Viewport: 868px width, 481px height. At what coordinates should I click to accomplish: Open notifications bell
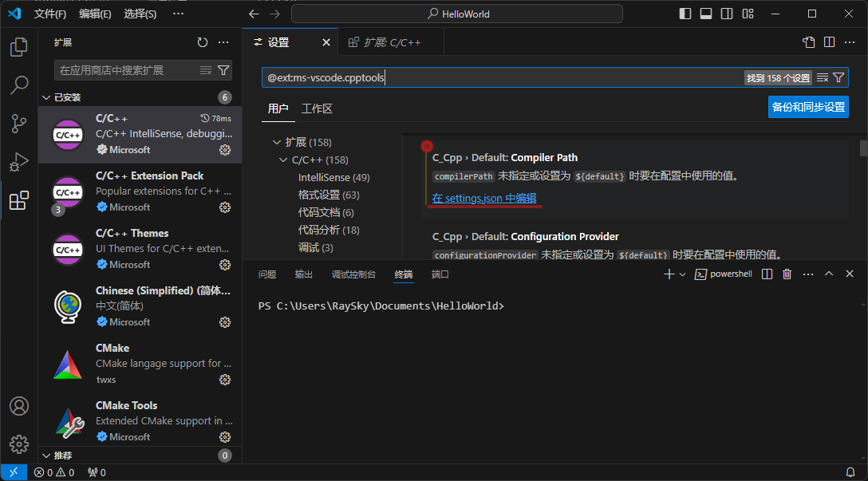coord(850,473)
